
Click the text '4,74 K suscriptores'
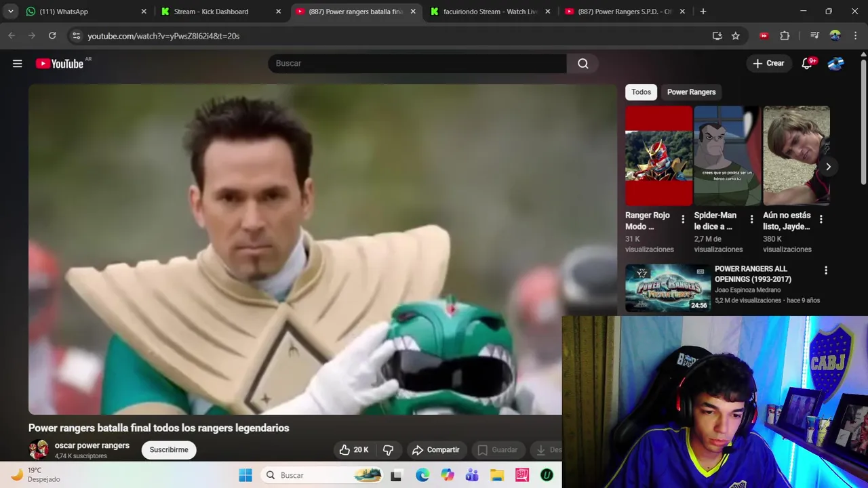81,456
